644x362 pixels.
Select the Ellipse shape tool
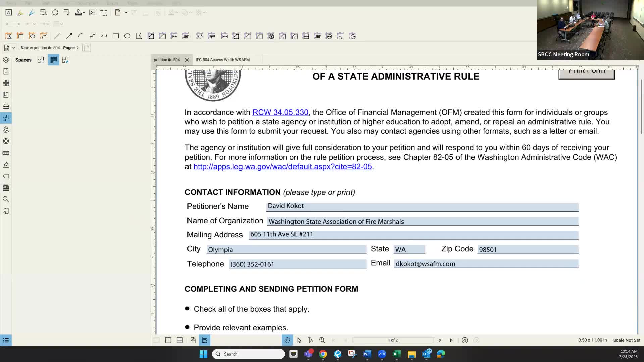point(127,36)
